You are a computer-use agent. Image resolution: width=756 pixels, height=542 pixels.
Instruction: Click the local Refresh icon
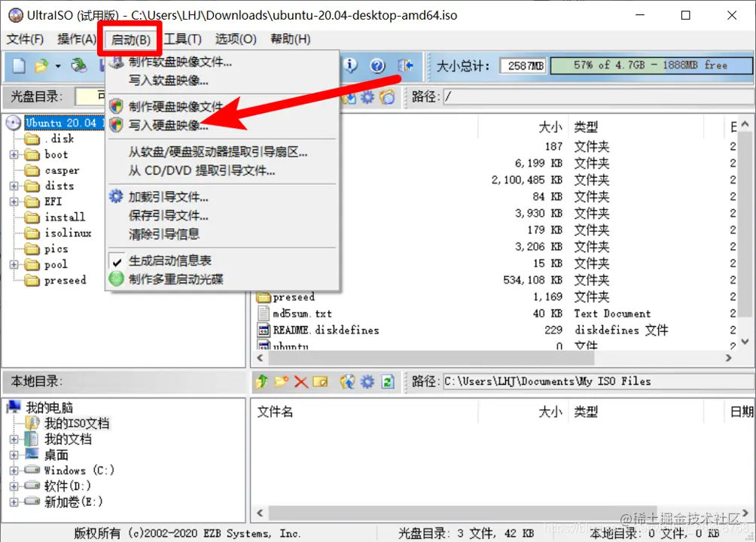pos(388,382)
